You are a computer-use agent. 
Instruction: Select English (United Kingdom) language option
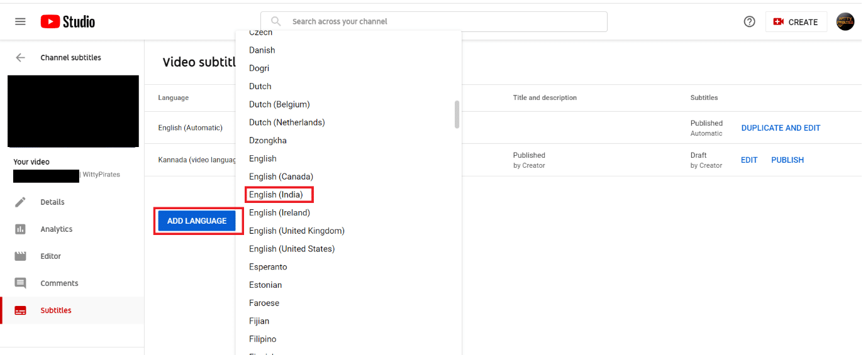point(296,231)
